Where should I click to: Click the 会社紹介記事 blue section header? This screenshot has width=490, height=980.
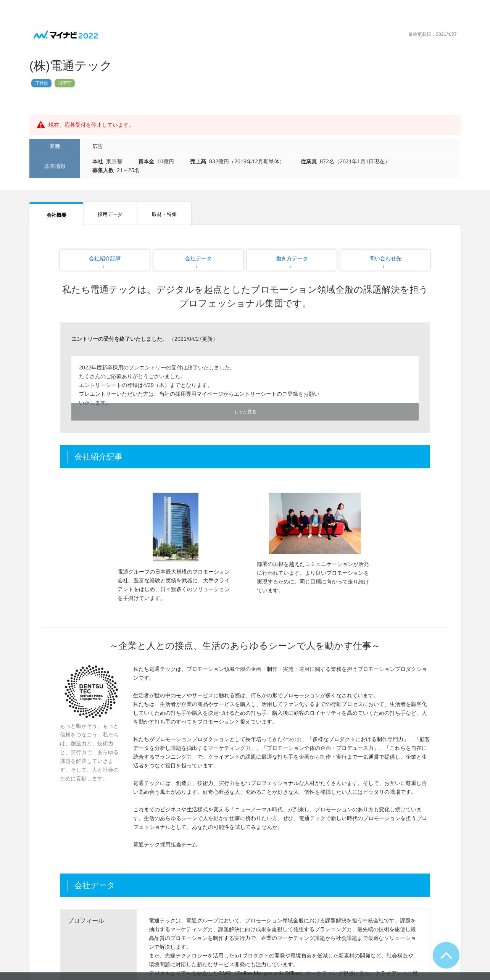(245, 456)
